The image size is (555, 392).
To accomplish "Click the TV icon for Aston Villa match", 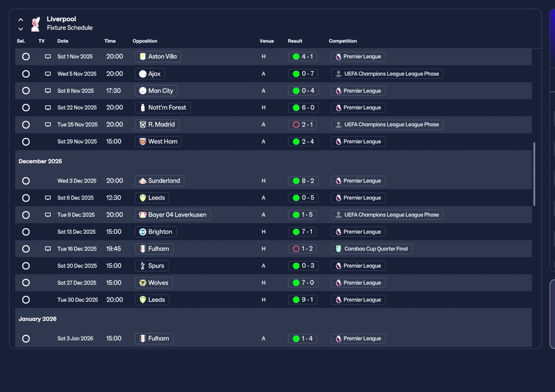I will pyautogui.click(x=48, y=57).
